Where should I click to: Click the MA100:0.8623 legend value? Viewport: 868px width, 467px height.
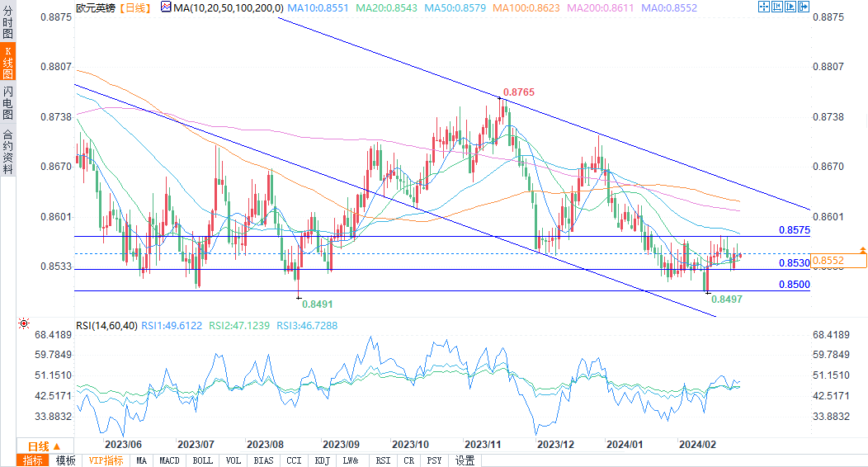pos(526,7)
